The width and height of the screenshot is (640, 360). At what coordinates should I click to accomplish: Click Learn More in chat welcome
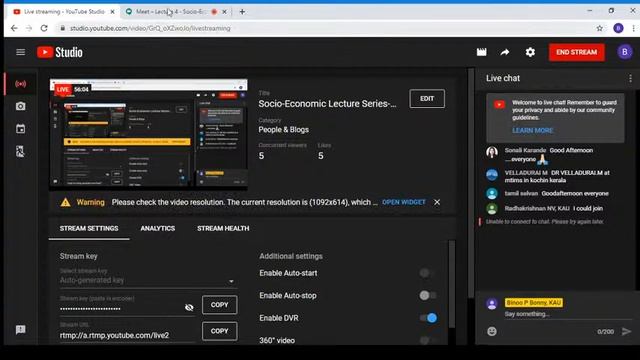tap(533, 131)
